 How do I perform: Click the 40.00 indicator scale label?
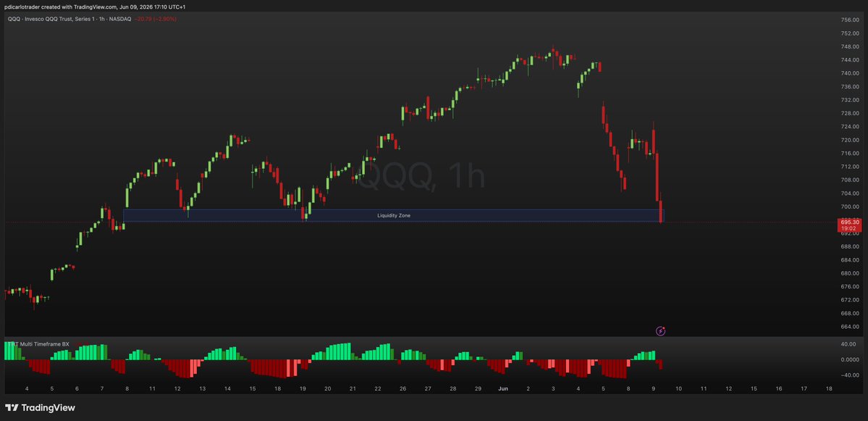849,344
